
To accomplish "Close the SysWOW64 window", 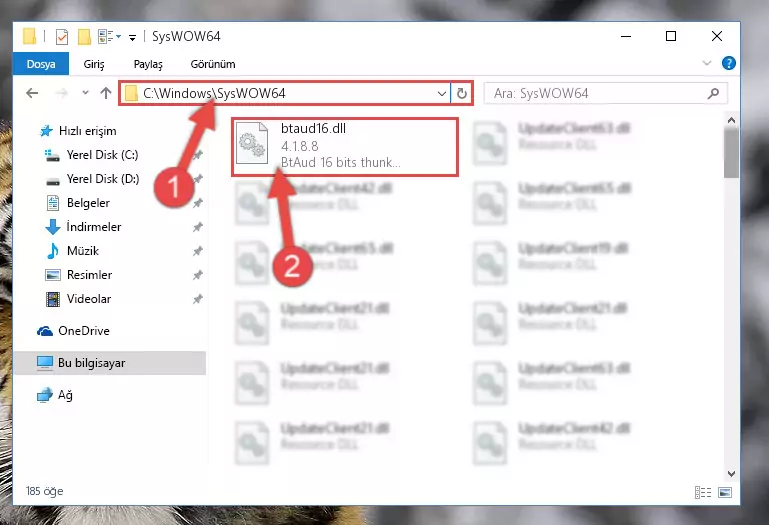I will 717,37.
